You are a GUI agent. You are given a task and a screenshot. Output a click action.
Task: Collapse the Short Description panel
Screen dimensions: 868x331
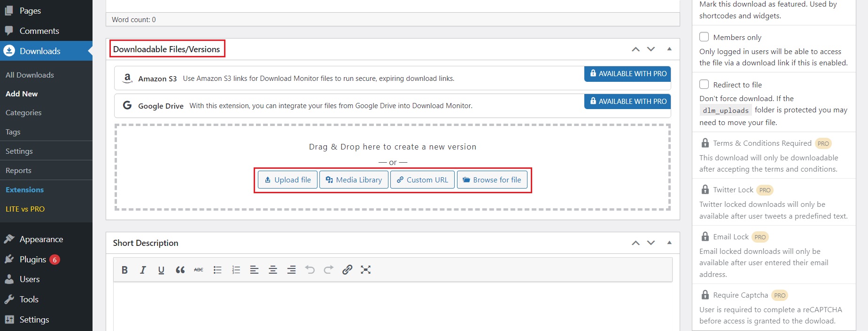[x=669, y=243]
